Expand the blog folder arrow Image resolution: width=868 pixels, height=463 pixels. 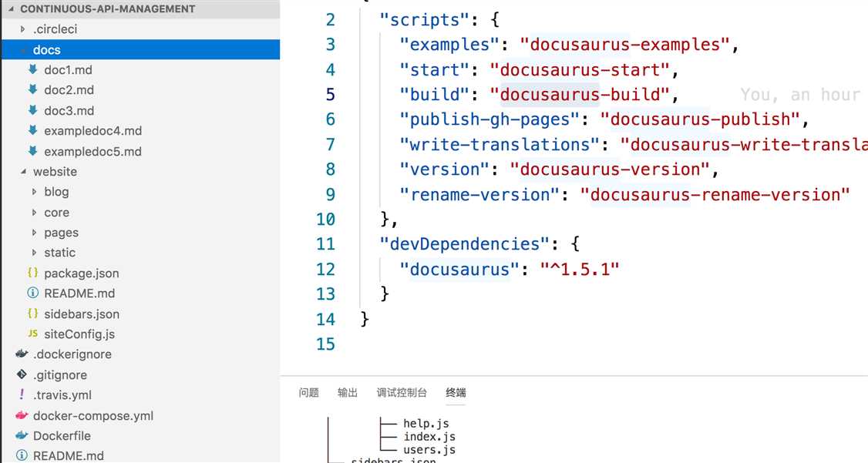pos(35,192)
